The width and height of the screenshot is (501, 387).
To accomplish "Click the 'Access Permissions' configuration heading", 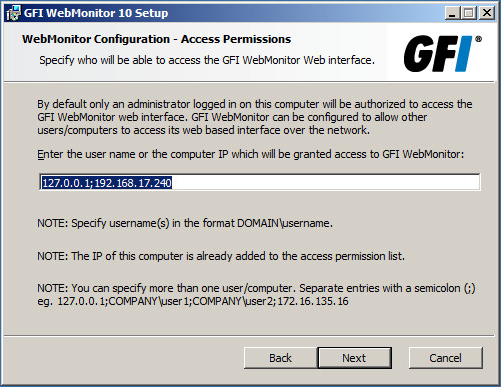I will 157,39.
